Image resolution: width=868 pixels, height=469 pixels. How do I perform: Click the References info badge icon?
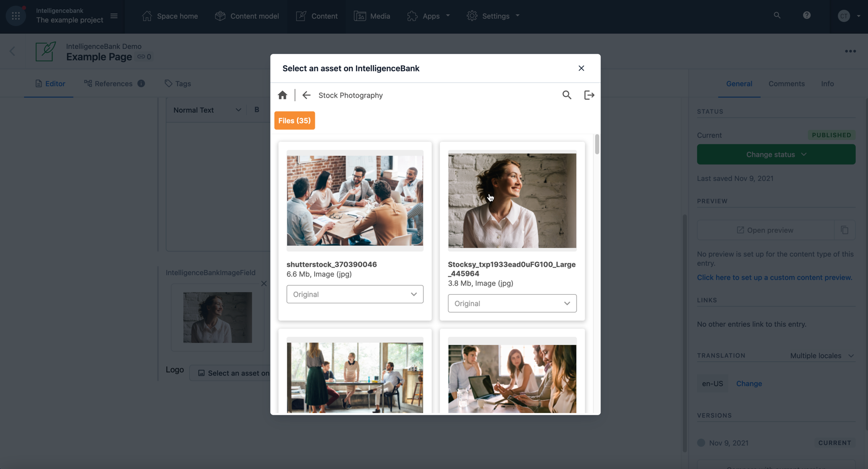coord(141,83)
